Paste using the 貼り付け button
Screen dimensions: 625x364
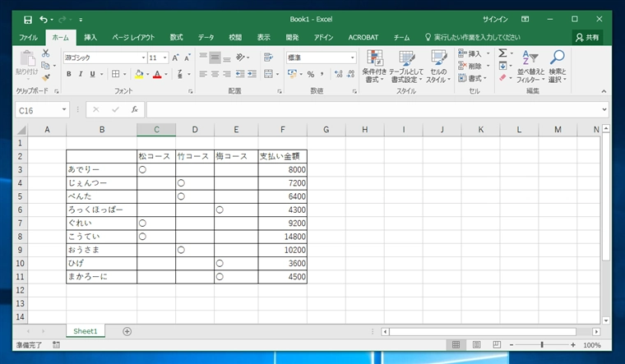(x=27, y=64)
